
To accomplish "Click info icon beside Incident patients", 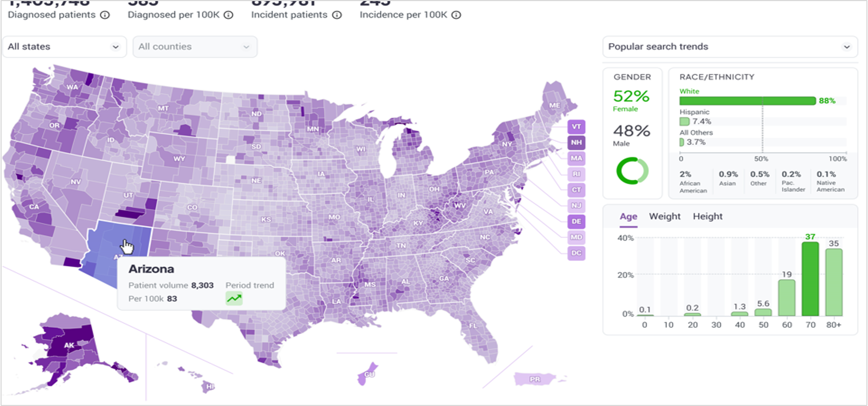I will coord(337,15).
